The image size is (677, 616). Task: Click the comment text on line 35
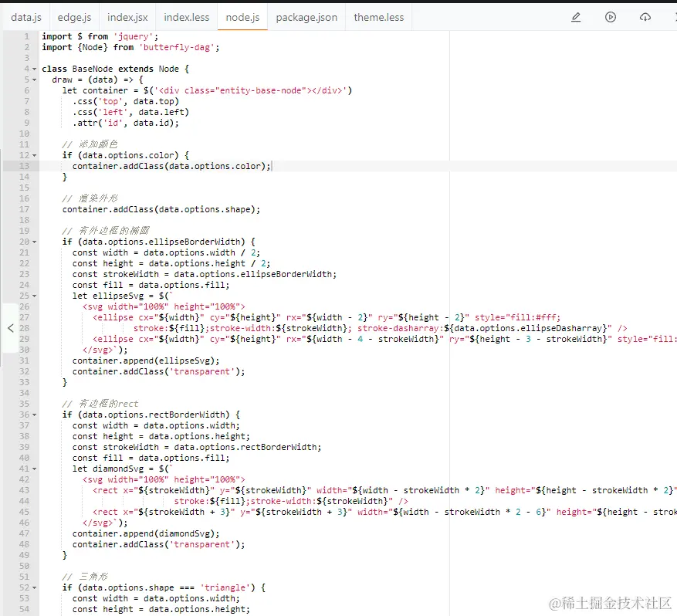pyautogui.click(x=100, y=404)
